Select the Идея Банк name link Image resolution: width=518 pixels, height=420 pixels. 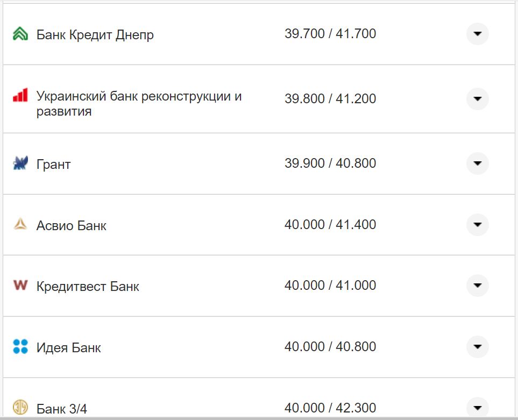(68, 347)
